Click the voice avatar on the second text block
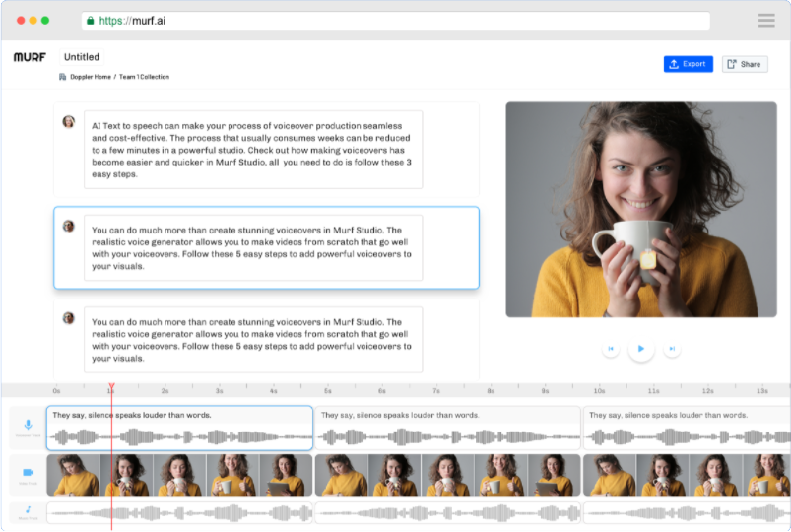The height and width of the screenshot is (532, 791). click(68, 226)
